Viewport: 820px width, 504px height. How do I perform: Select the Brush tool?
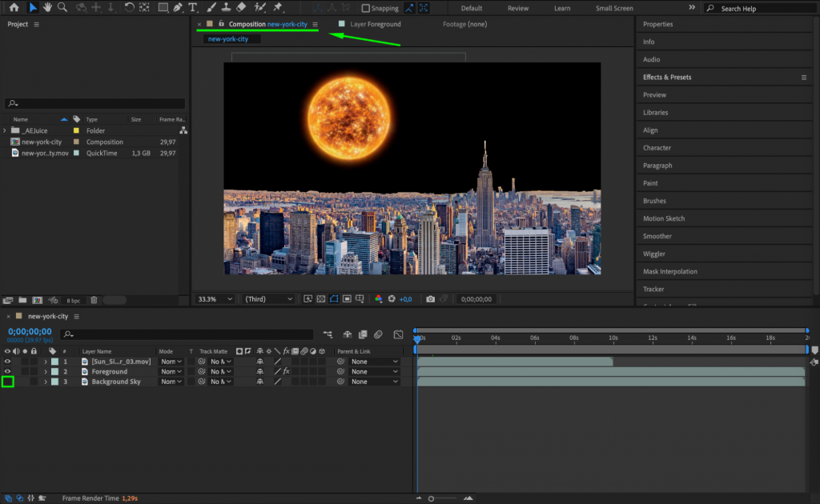coord(210,8)
